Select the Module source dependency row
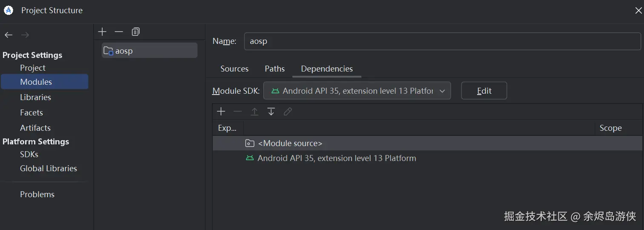The height and width of the screenshot is (230, 644). [290, 144]
